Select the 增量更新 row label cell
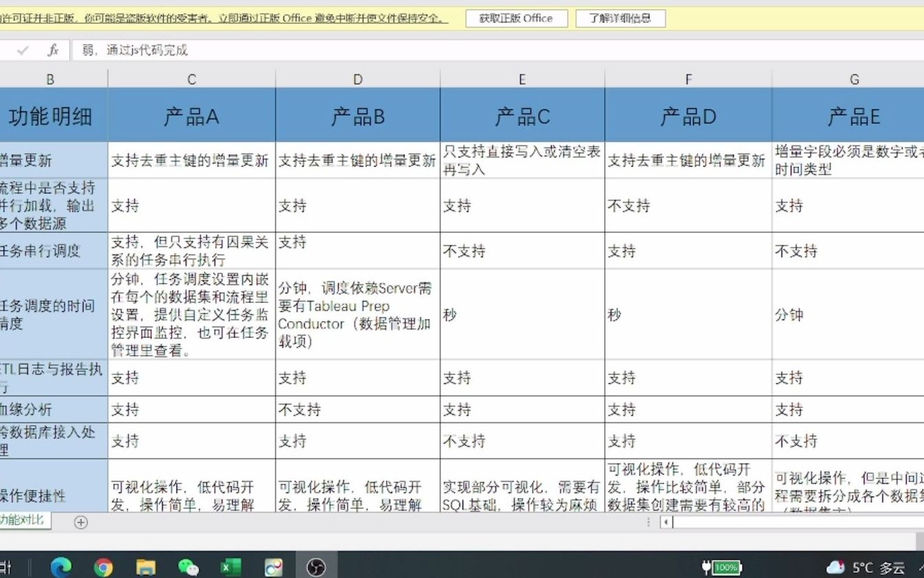The width and height of the screenshot is (924, 578). 54,161
